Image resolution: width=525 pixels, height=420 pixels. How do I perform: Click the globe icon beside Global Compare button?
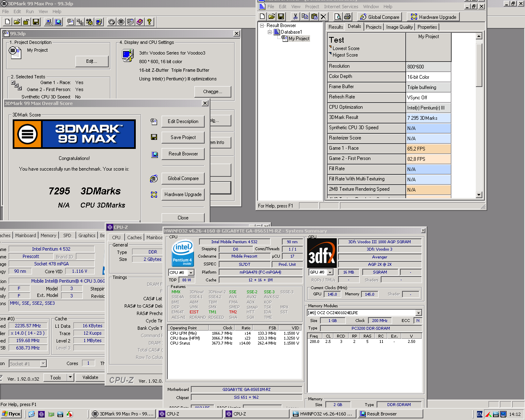tap(154, 178)
